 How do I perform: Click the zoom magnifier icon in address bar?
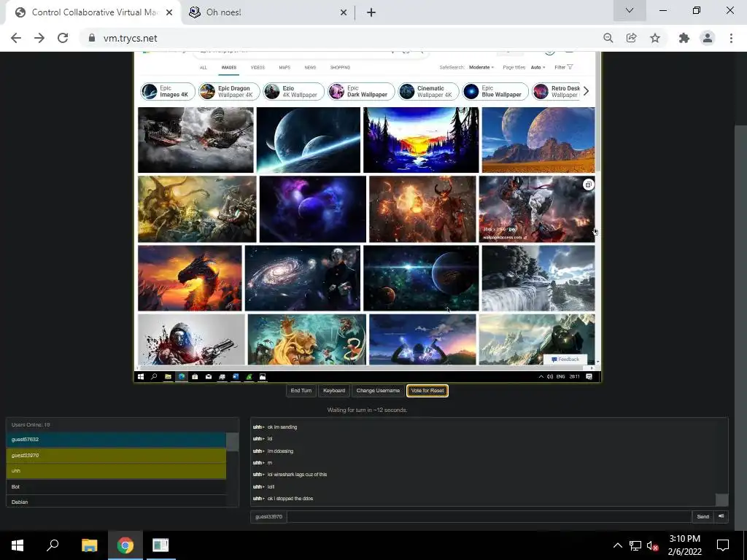[x=608, y=38]
